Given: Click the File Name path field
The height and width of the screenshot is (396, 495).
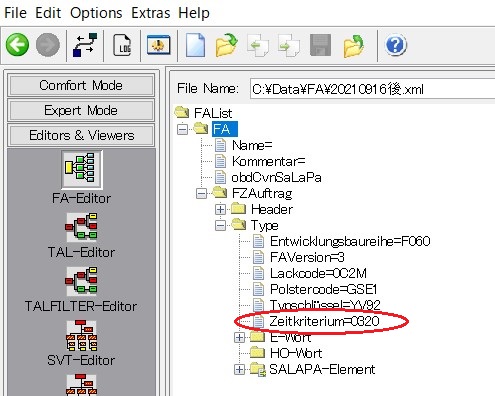Looking at the screenshot, I should tap(372, 89).
